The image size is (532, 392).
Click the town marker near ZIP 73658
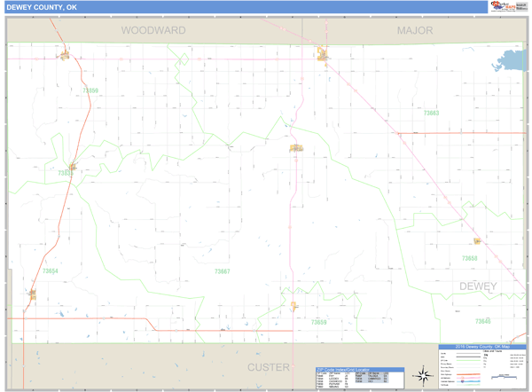click(476, 240)
